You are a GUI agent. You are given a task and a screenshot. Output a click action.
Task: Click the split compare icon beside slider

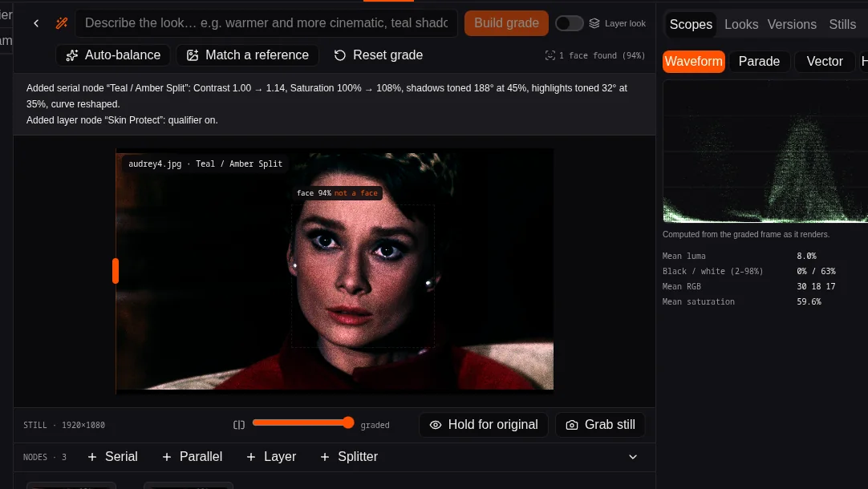click(238, 425)
